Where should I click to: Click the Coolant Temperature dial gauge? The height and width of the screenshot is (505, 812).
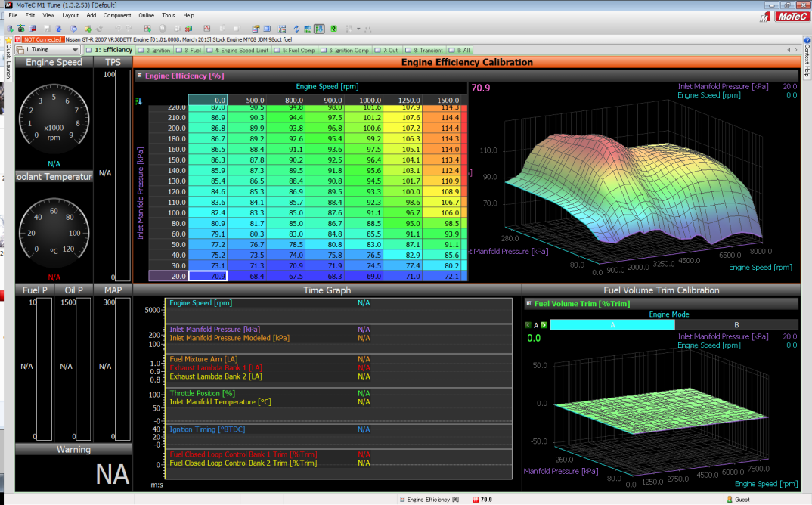pyautogui.click(x=54, y=233)
